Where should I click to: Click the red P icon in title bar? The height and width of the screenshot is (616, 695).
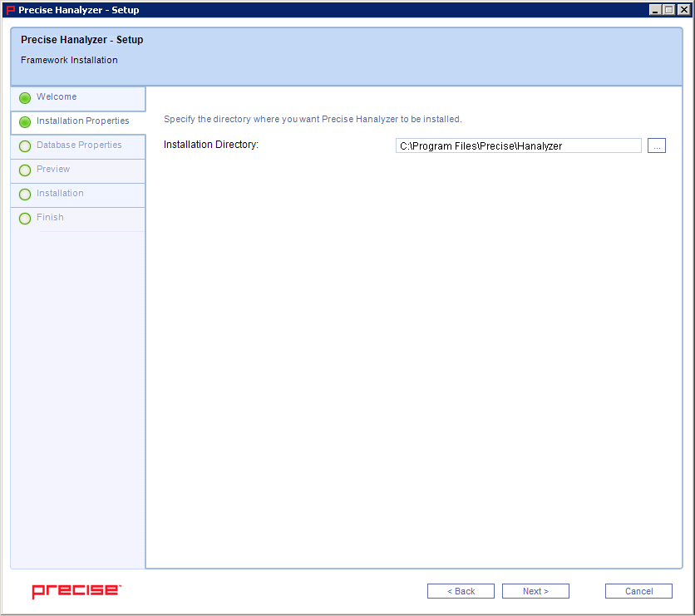(10, 10)
